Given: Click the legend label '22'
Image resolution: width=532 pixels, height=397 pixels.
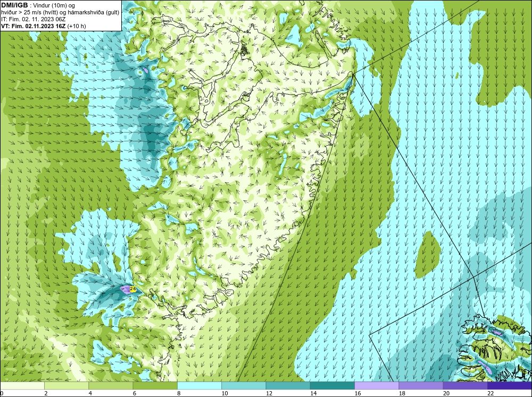Looking at the screenshot, I should click(491, 393).
